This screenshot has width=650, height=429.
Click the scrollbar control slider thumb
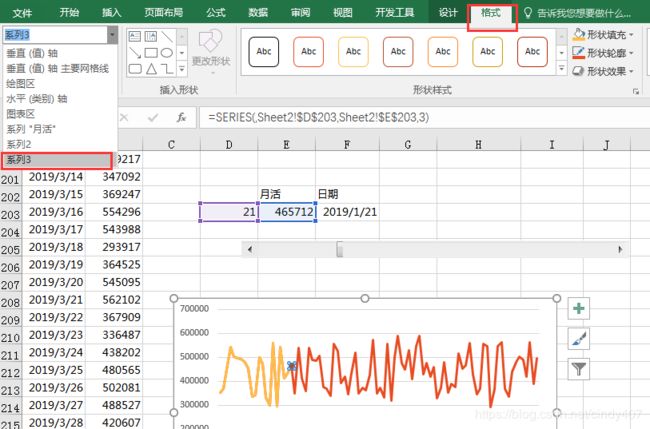pyautogui.click(x=340, y=250)
